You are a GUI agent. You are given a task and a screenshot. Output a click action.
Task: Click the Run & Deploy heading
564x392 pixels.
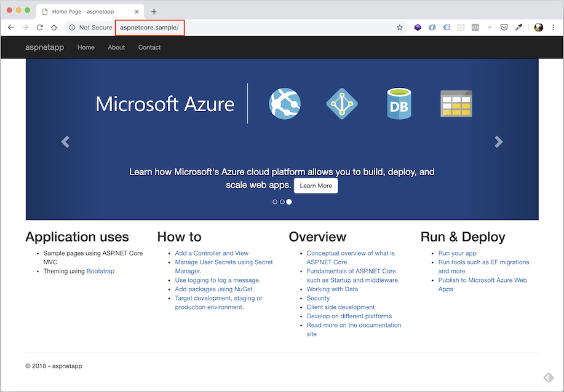[x=463, y=237]
